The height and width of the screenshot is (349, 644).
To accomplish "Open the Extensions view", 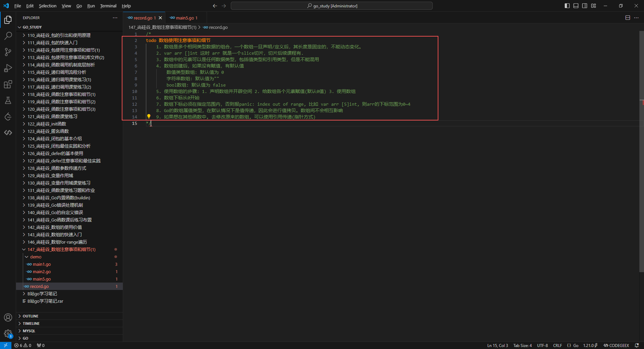I will [x=8, y=84].
